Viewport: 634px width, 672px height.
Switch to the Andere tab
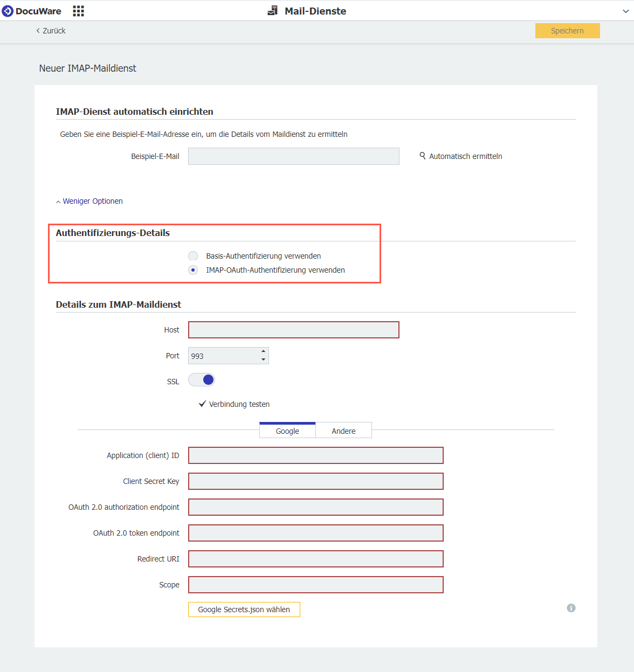(343, 431)
